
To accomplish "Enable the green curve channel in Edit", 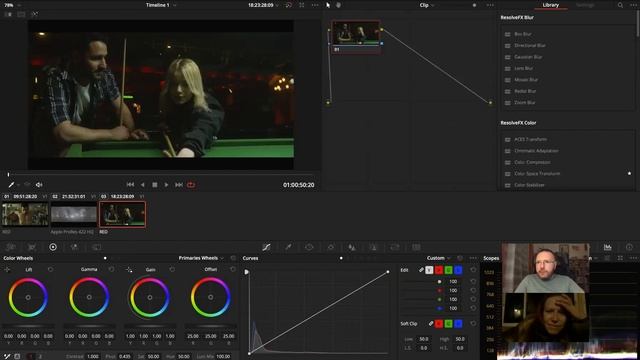I will click(448, 270).
